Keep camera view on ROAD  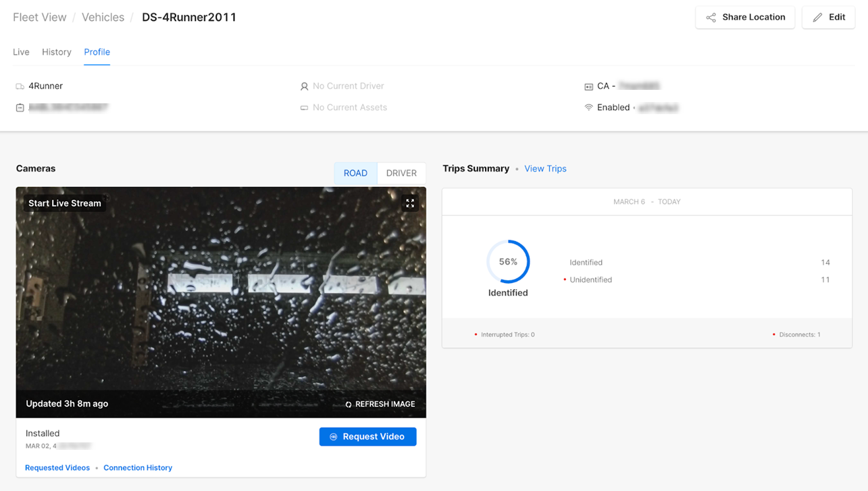[355, 173]
